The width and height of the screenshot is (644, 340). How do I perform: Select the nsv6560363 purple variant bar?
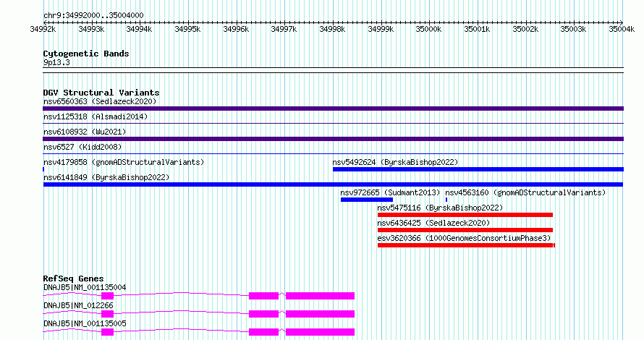[x=333, y=109]
